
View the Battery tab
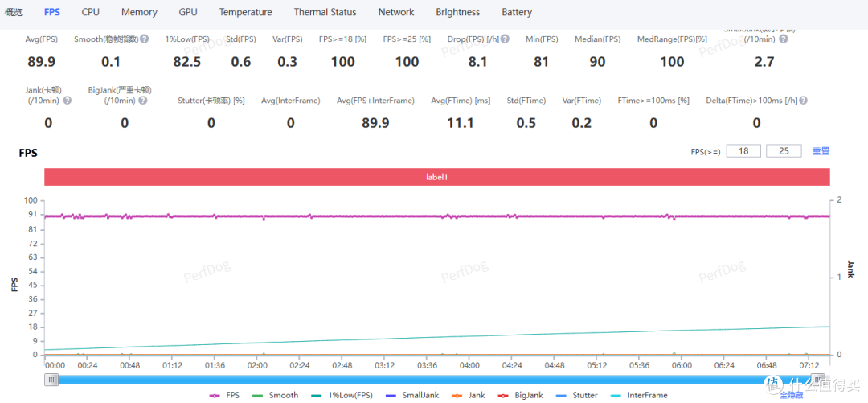(x=517, y=11)
